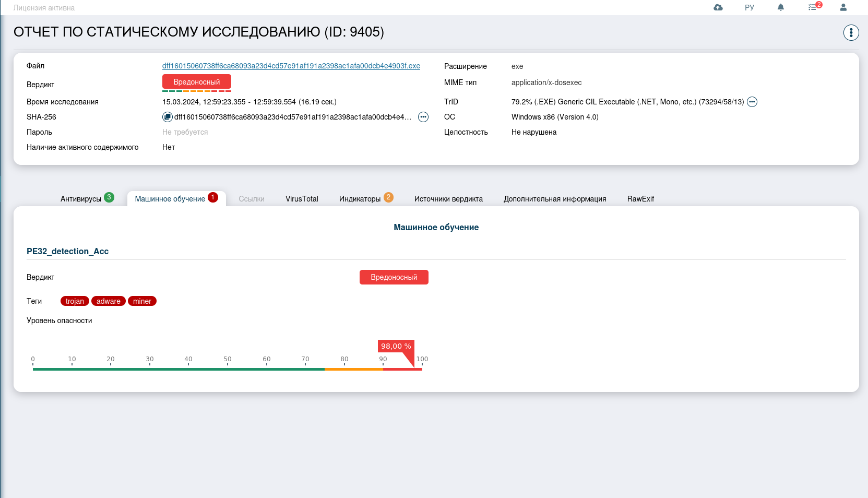Switch to the Антивирусы tab
Viewport: 868px width, 498px height.
point(81,199)
